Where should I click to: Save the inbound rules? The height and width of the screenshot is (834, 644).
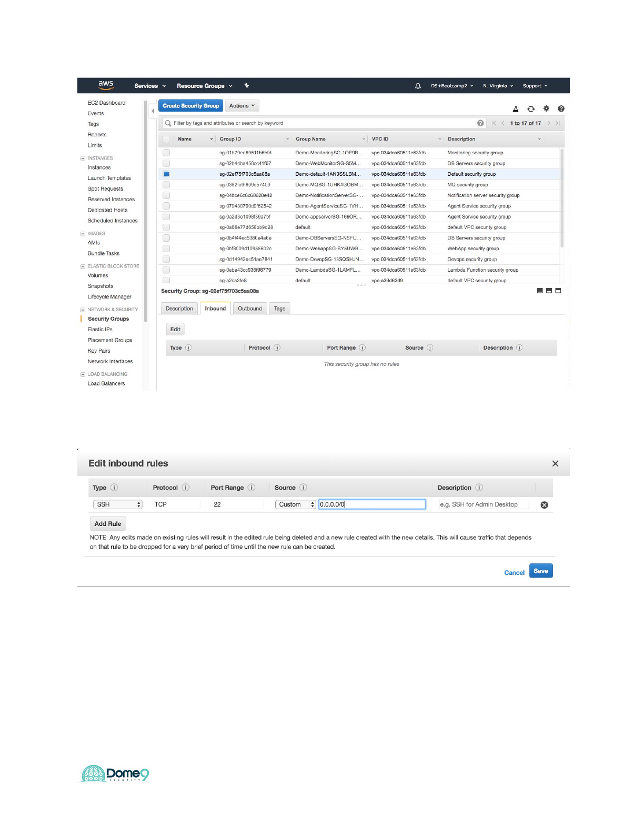[x=541, y=571]
